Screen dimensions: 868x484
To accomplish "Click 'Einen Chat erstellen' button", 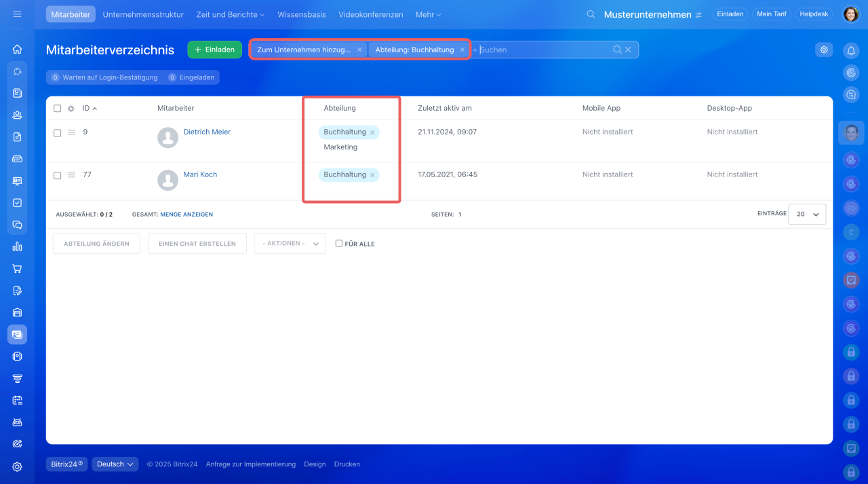I will pos(197,244).
